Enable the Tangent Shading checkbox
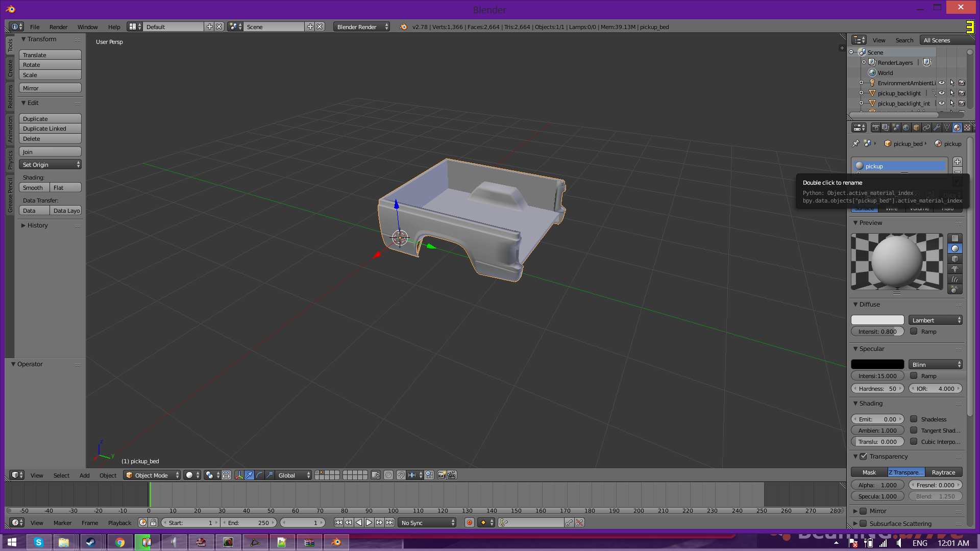980x551 pixels. (x=914, y=431)
